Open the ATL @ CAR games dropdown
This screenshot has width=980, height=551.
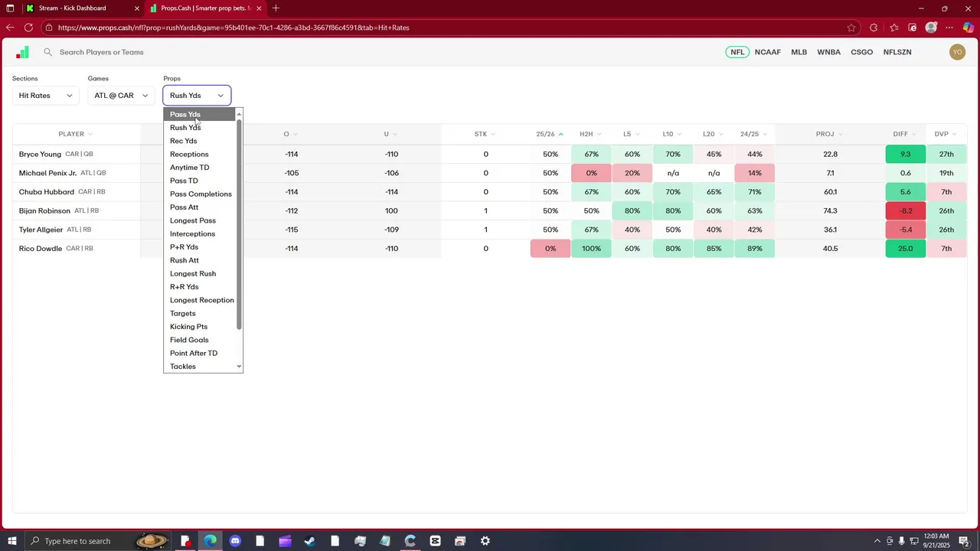click(x=121, y=96)
